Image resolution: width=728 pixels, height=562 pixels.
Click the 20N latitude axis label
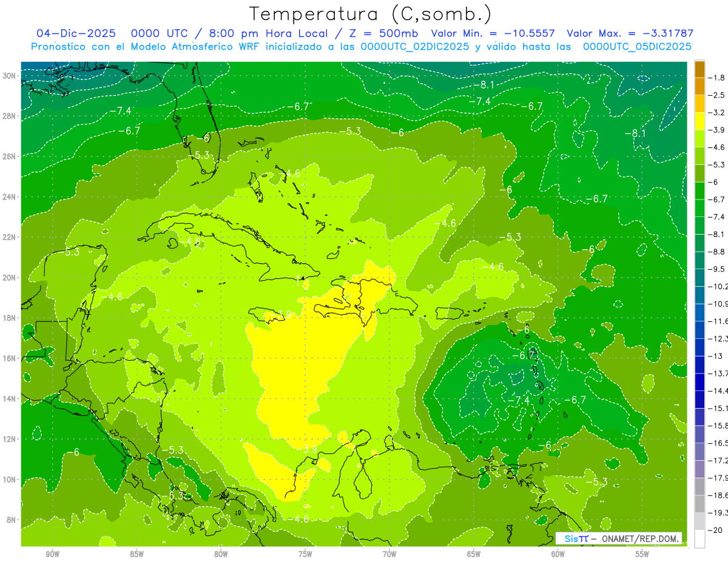9,278
